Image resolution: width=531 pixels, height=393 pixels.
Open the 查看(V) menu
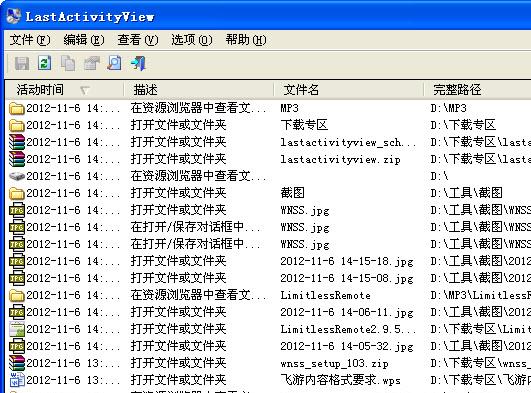click(138, 40)
